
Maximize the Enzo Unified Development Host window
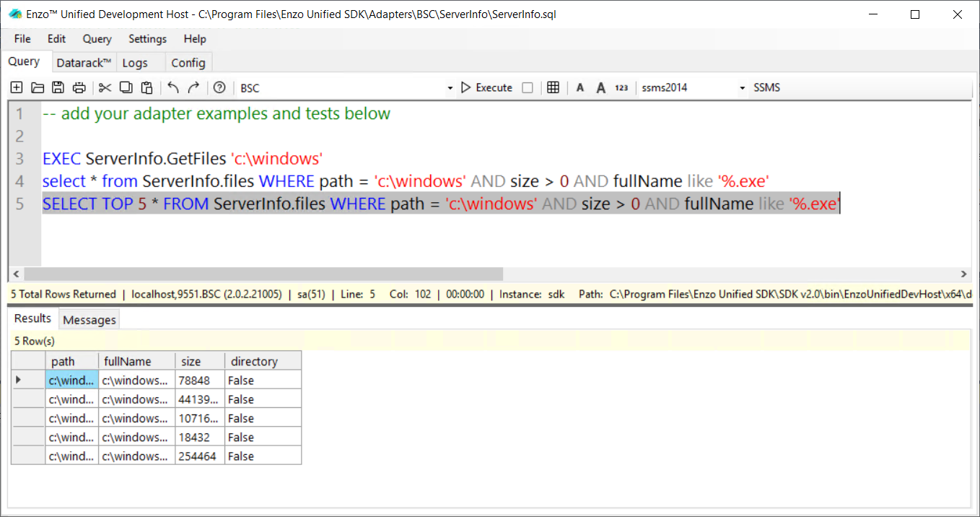915,14
